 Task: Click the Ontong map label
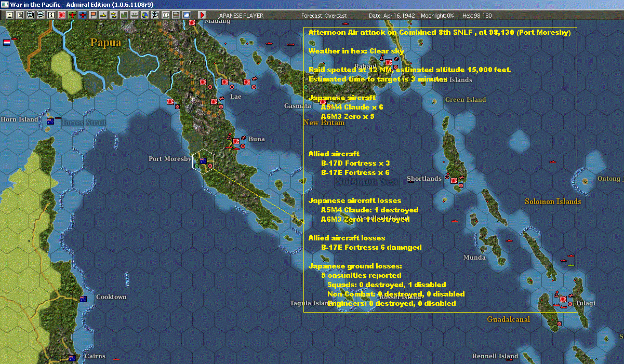tap(609, 179)
